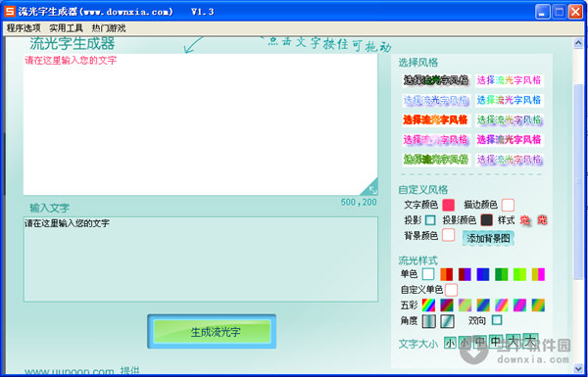Open the 热门游戏 menu
The width and height of the screenshot is (588, 377).
tap(109, 28)
